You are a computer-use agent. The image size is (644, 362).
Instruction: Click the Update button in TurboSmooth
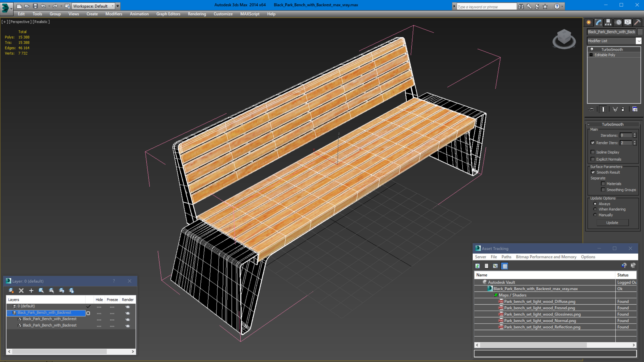point(612,223)
